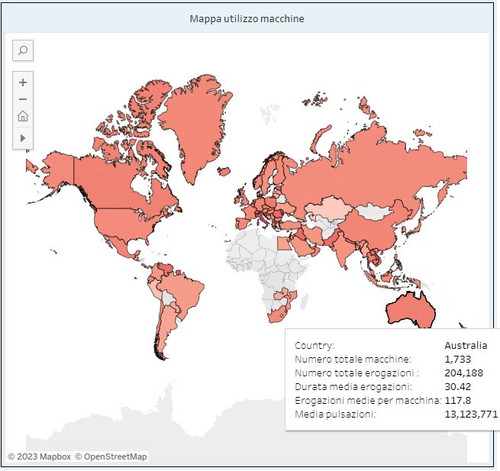
Task: Click the 'Media pulsazioni:' label
Action: (335, 414)
